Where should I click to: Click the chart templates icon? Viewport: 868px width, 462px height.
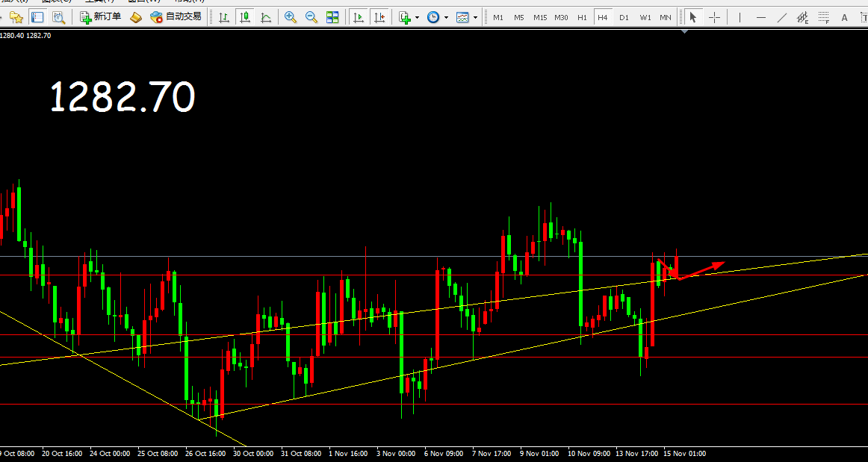[x=462, y=17]
